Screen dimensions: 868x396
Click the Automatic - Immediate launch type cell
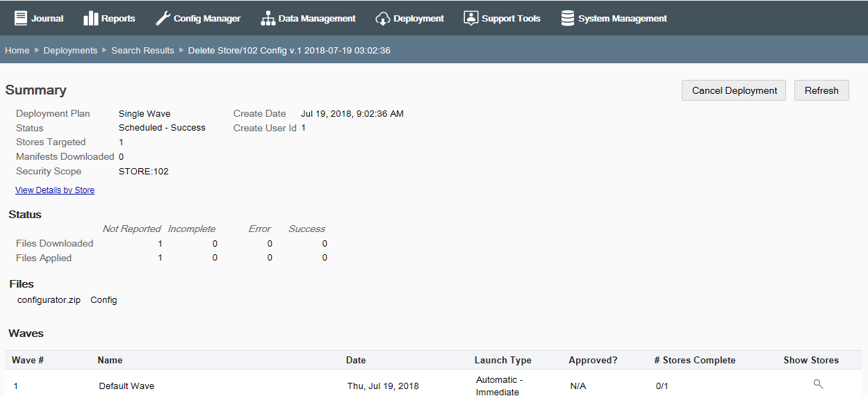click(x=499, y=386)
